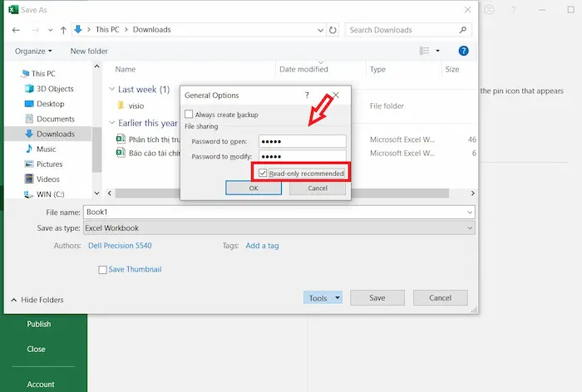Refresh the Downloads folder view

coord(333,30)
